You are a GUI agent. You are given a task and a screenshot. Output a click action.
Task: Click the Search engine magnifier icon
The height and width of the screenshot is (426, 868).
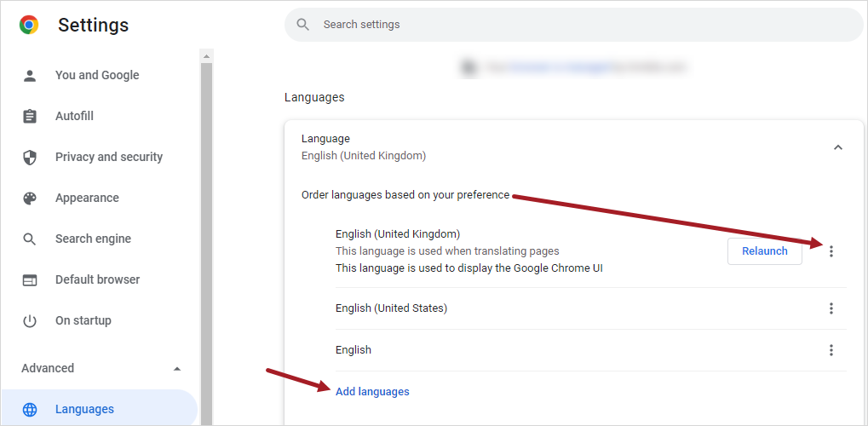[29, 239]
